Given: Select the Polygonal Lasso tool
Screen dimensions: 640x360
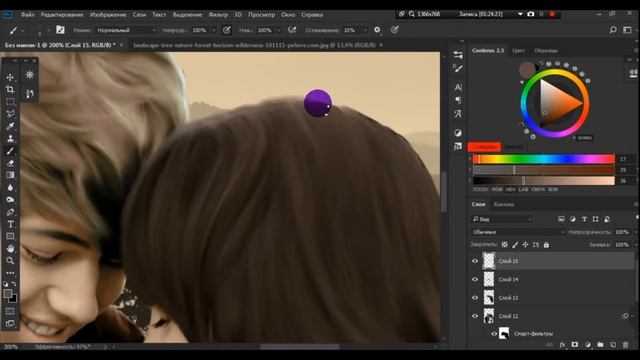Looking at the screenshot, I should point(10,114).
